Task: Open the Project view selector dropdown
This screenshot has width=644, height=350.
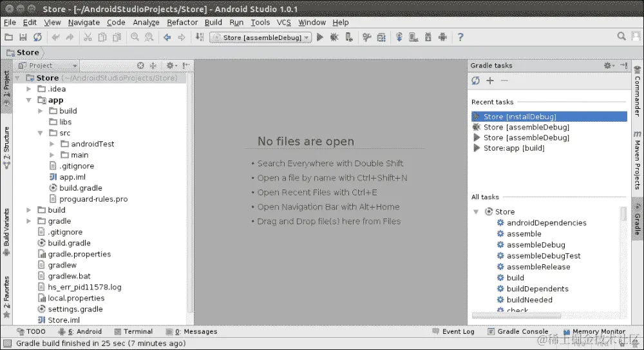Action: pyautogui.click(x=48, y=65)
